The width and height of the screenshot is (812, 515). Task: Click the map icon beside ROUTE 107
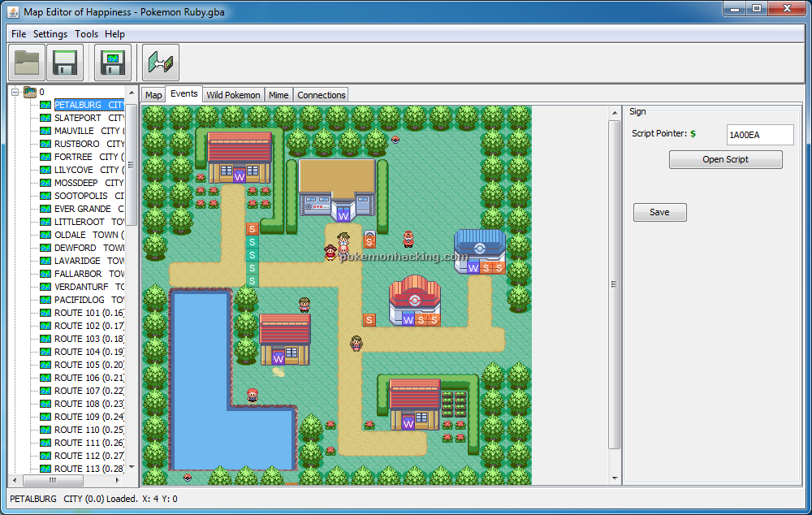[45, 391]
